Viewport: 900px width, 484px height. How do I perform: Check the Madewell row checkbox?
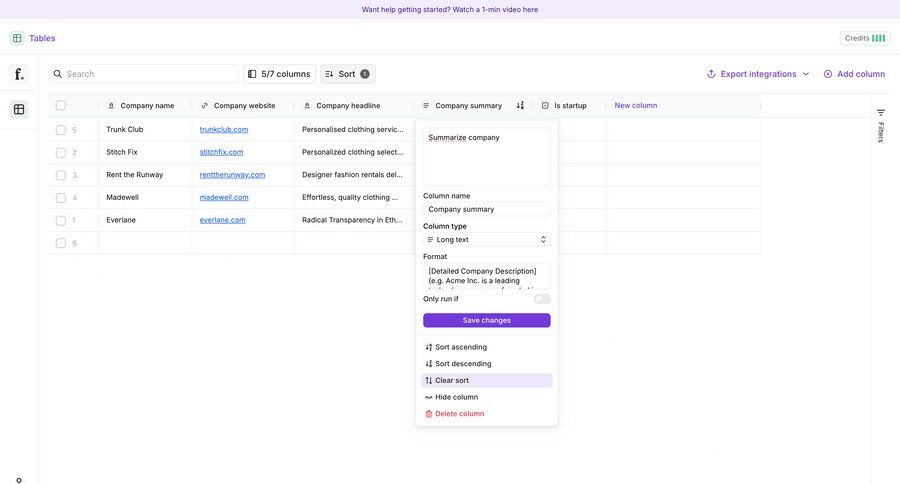60,198
